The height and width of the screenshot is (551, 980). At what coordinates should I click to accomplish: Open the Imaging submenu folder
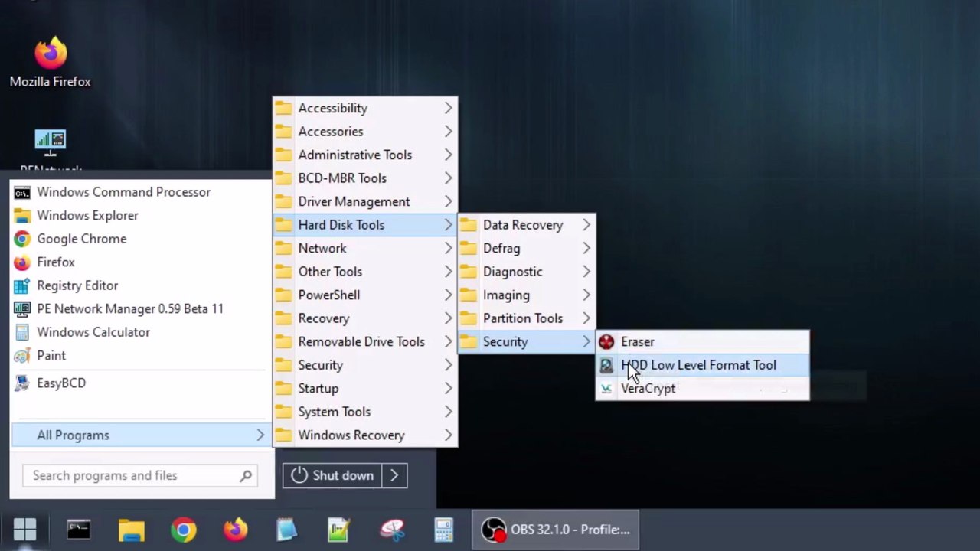coord(527,295)
